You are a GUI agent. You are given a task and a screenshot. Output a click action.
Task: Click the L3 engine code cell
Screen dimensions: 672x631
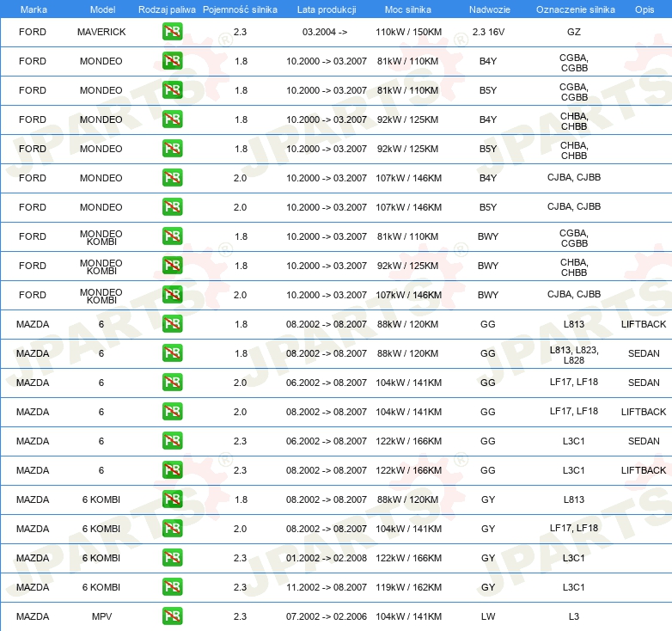coord(574,616)
